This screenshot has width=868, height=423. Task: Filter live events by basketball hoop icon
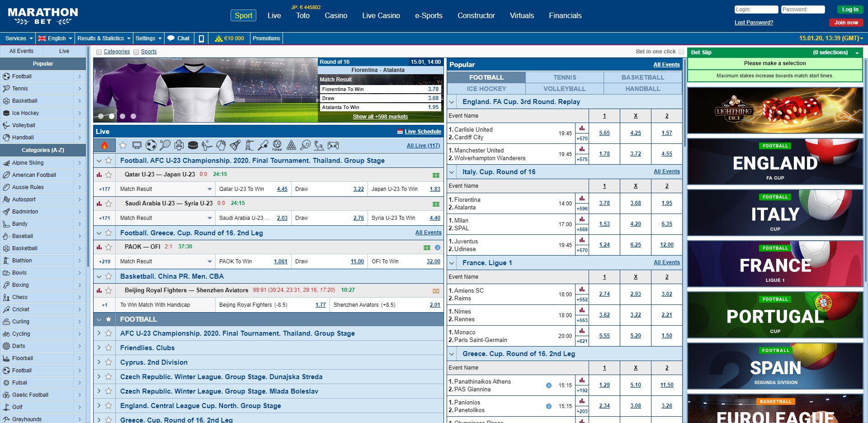coord(179,145)
